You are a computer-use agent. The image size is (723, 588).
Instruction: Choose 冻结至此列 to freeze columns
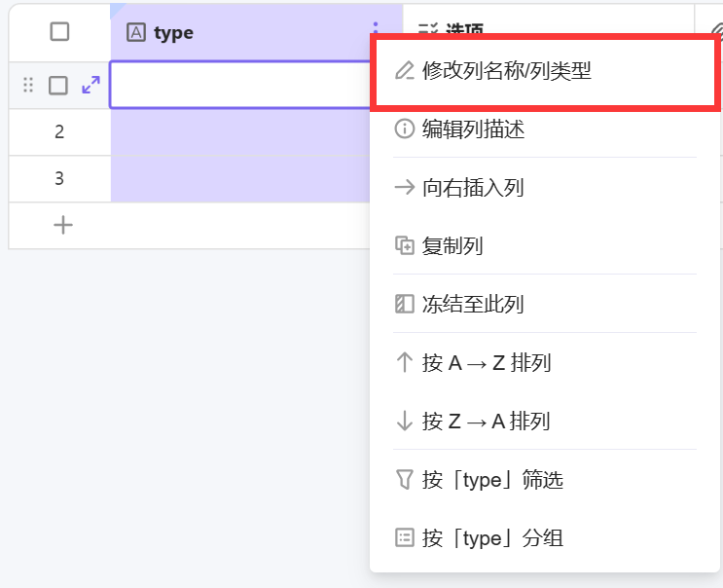click(x=473, y=305)
